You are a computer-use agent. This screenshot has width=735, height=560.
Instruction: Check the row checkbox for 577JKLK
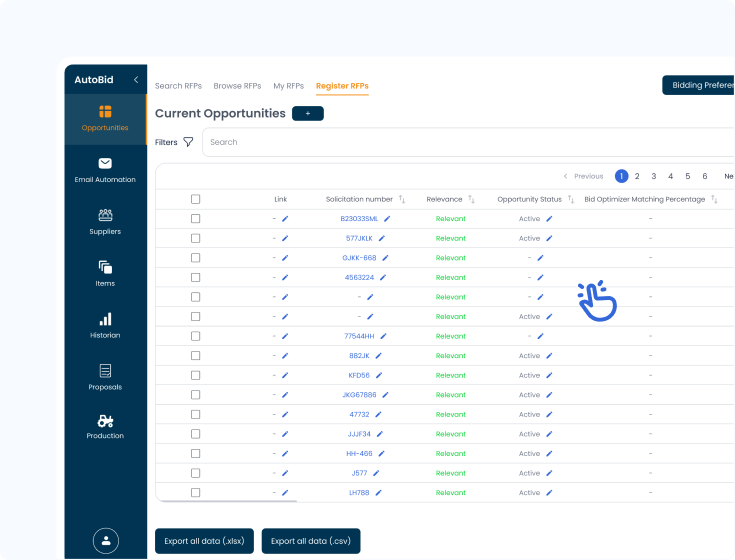(x=195, y=238)
